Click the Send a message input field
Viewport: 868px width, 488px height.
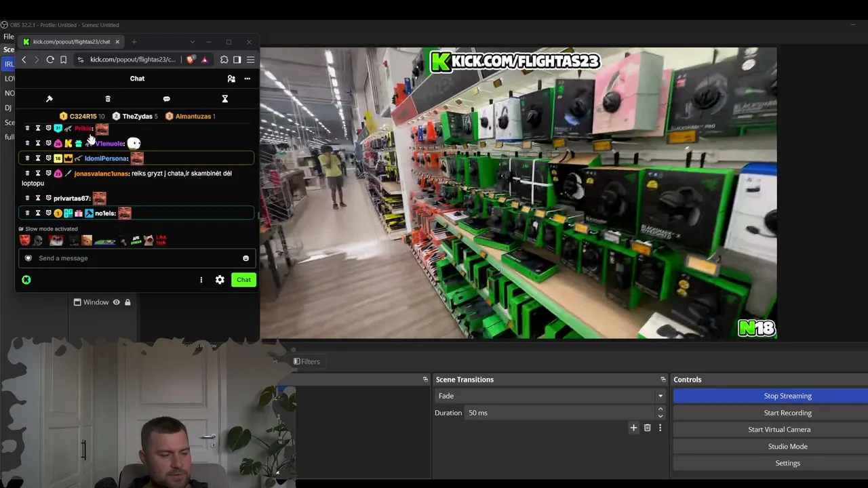(x=136, y=258)
